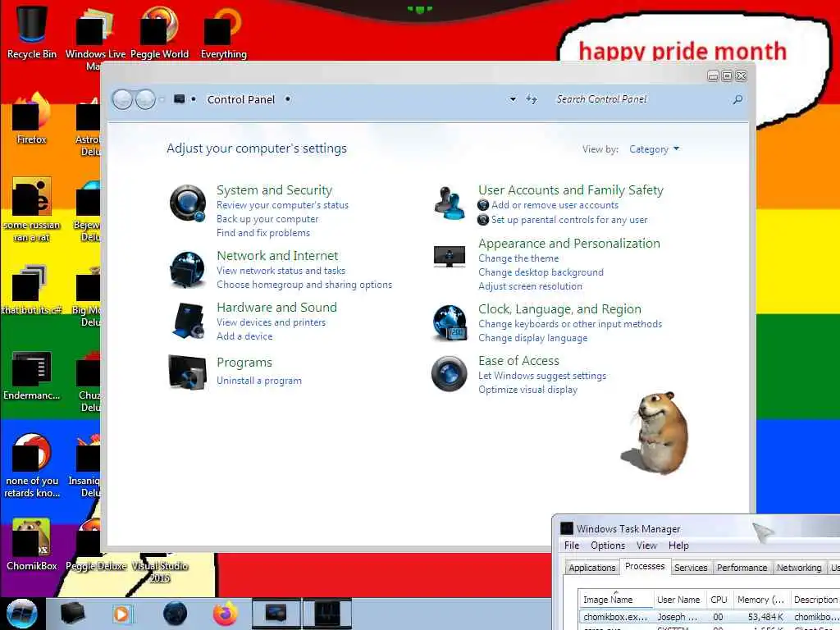
Task: Switch to the Services tab in Task Manager
Action: (x=691, y=568)
